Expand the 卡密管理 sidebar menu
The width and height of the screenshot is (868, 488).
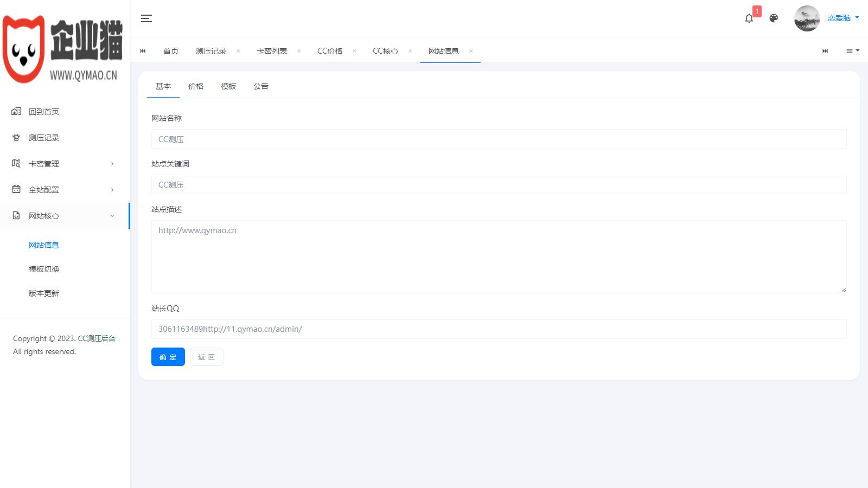click(x=65, y=164)
